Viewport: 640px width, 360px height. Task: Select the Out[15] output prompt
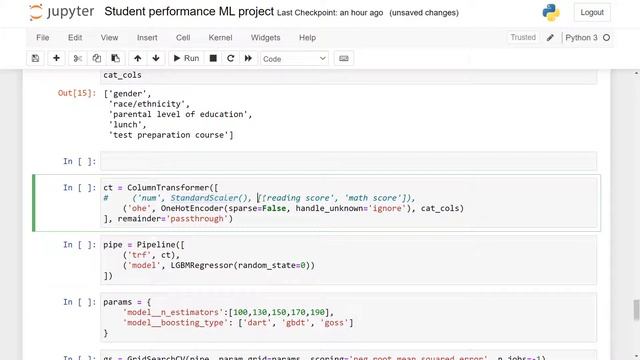(x=77, y=93)
